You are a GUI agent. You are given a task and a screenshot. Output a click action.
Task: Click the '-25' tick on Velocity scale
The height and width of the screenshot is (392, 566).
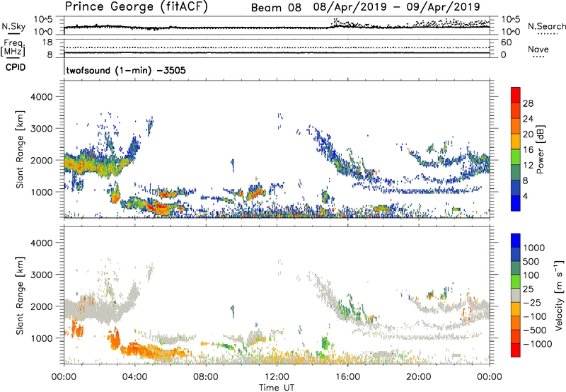(x=532, y=302)
